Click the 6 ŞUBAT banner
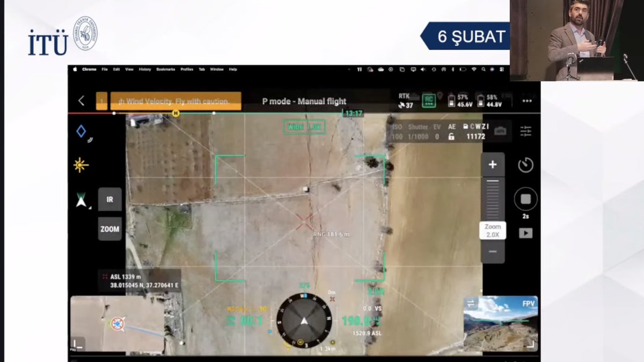Image resolution: width=644 pixels, height=362 pixels. click(465, 36)
